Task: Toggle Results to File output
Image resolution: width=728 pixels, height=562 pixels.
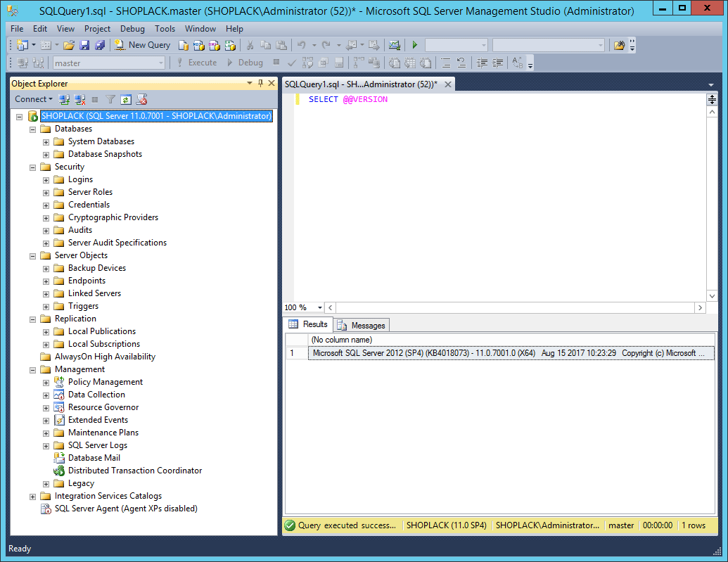Action: tap(426, 63)
